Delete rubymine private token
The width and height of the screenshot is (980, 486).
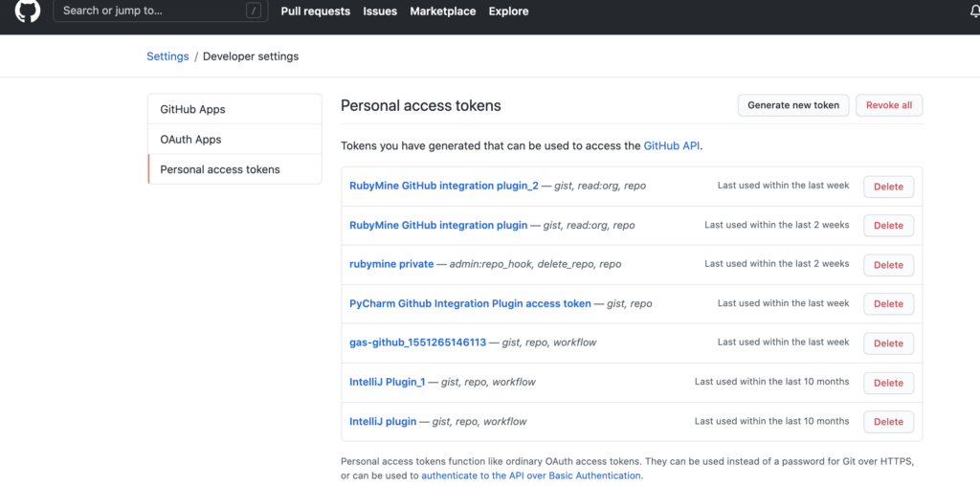pyautogui.click(x=888, y=265)
